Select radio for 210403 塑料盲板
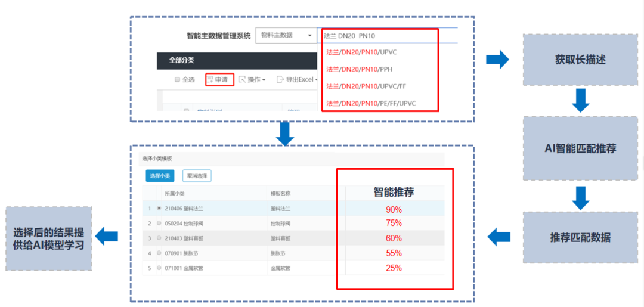The height and width of the screenshot is (307, 644). [159, 238]
